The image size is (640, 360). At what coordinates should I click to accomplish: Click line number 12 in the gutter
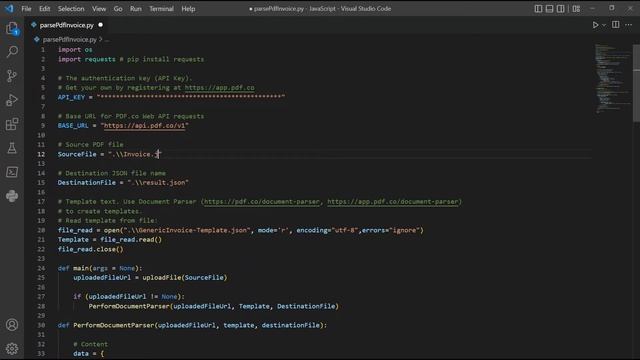click(x=41, y=154)
